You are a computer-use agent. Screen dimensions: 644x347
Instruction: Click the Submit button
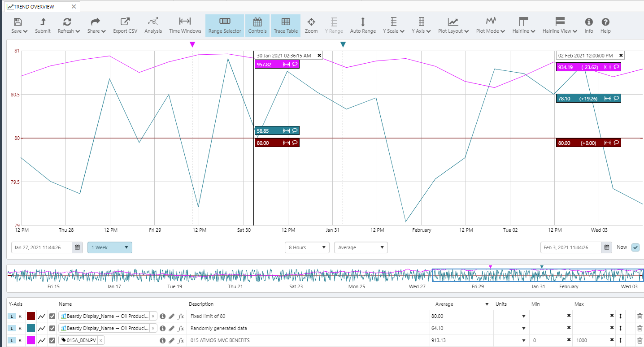43,26
